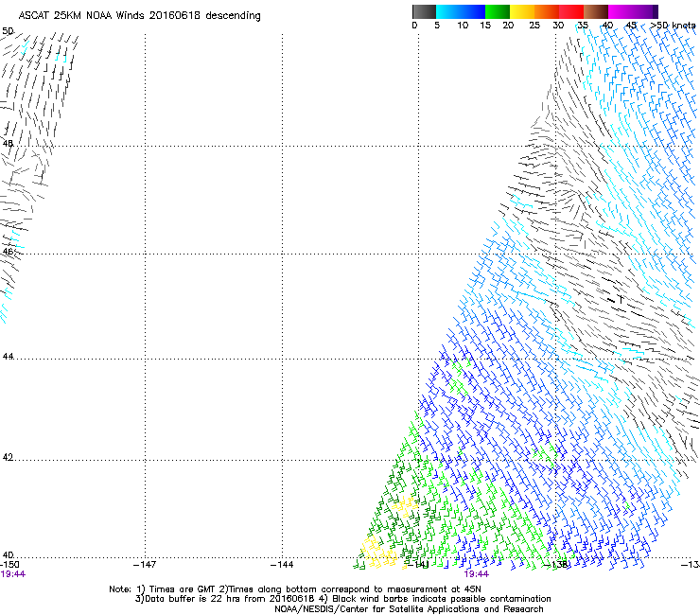Select the red 30-35 knots color bar segment
Viewport: 700px width, 615px height.
pyautogui.click(x=571, y=11)
